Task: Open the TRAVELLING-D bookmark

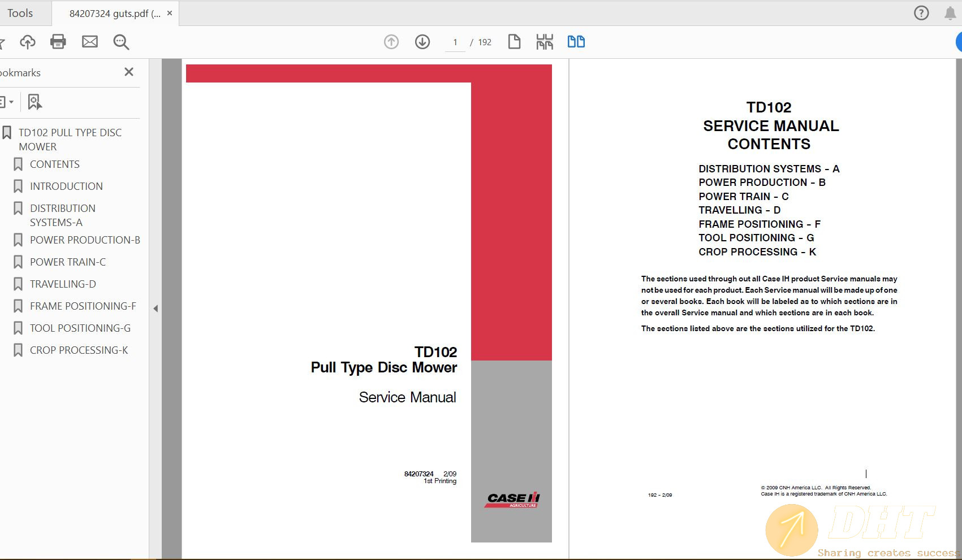Action: (x=63, y=284)
